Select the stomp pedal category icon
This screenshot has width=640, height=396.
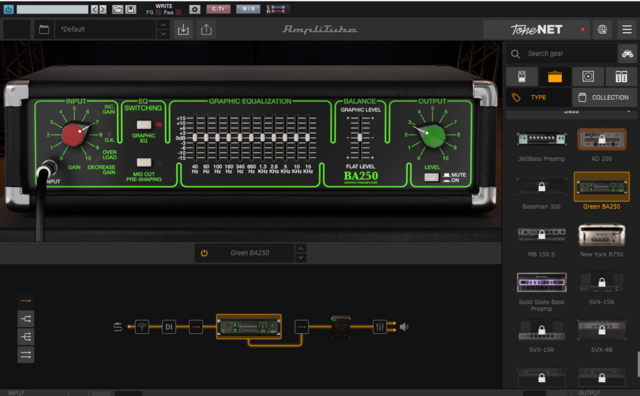point(522,77)
